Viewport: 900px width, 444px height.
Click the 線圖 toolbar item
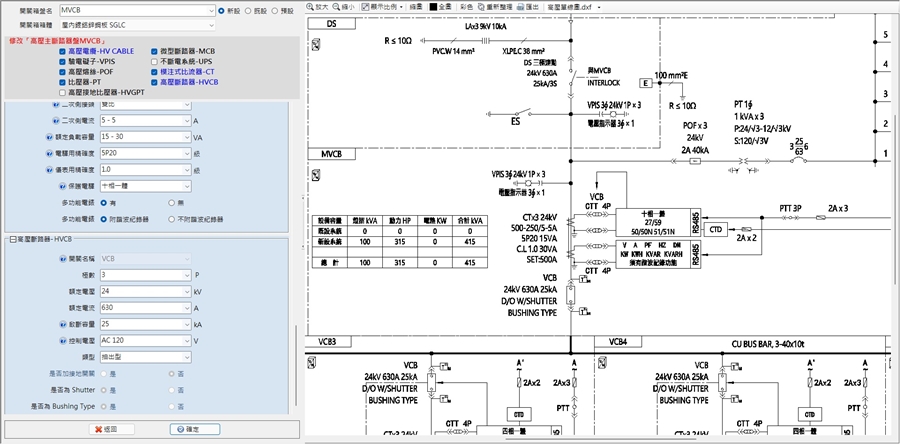pos(416,6)
